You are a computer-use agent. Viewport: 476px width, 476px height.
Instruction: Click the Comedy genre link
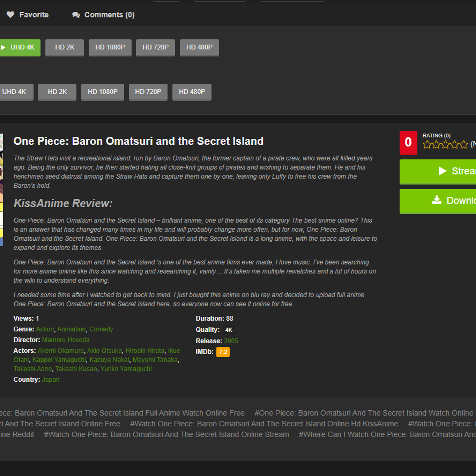101,329
